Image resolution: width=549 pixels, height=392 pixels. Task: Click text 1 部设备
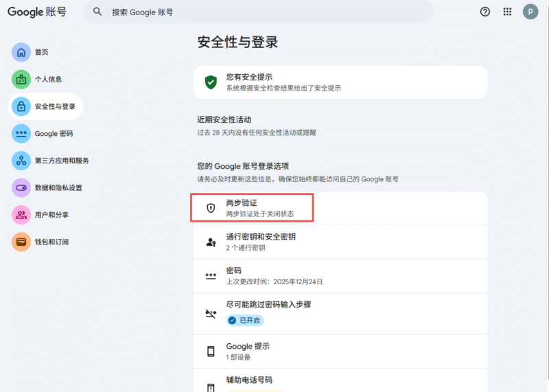pyautogui.click(x=238, y=357)
